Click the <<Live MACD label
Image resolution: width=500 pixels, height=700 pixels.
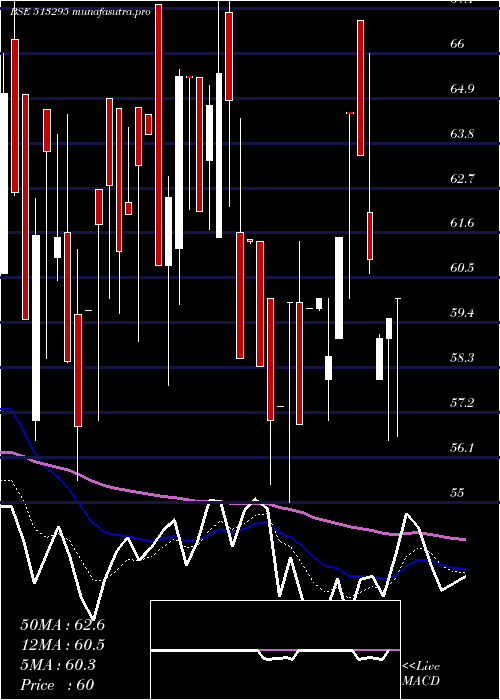point(421,673)
